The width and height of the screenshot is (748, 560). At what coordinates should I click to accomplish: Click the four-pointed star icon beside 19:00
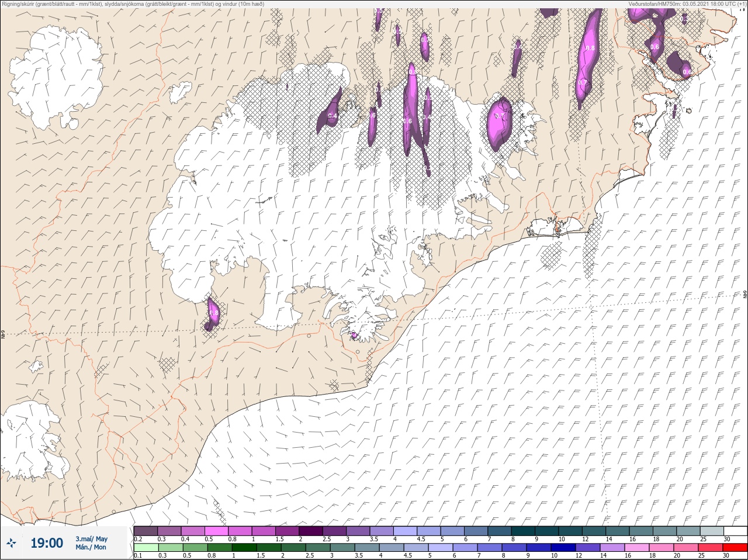click(x=11, y=543)
